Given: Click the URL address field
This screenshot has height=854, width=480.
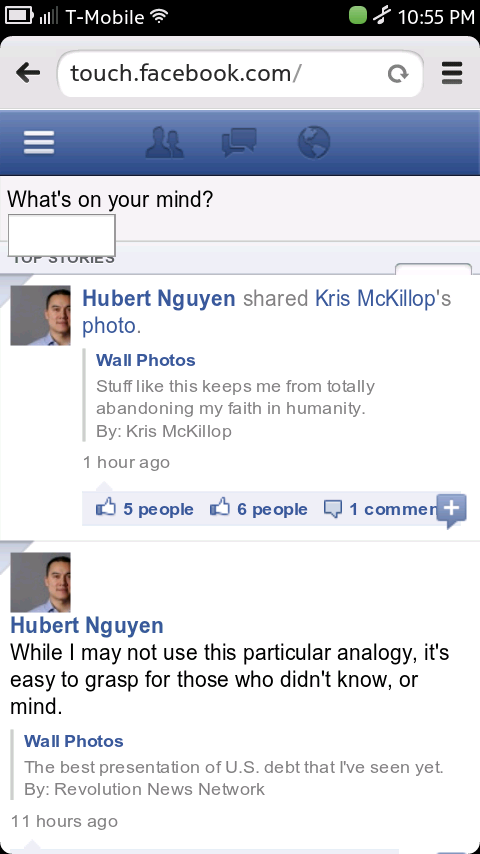Looking at the screenshot, I should coord(240,74).
